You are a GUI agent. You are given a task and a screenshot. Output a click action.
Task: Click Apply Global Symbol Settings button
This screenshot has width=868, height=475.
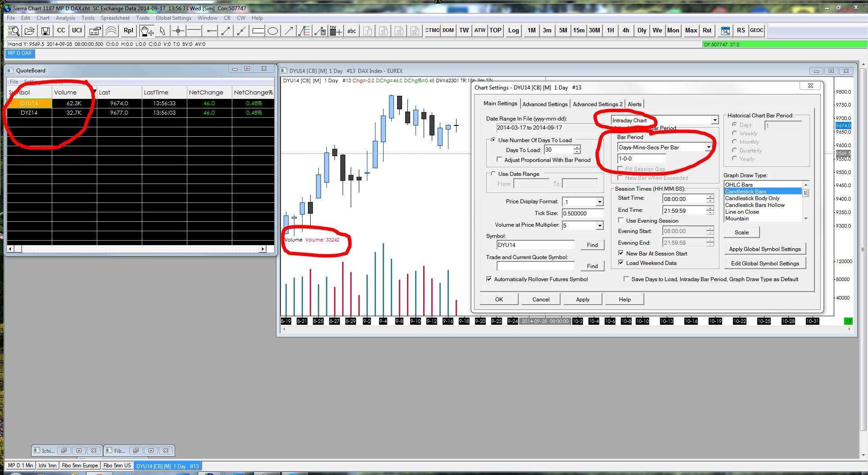click(x=764, y=249)
